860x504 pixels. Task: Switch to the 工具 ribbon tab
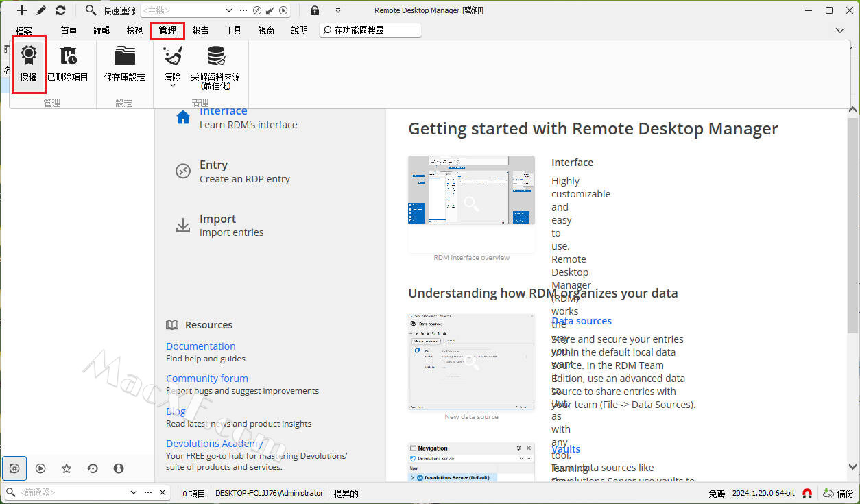(x=233, y=30)
